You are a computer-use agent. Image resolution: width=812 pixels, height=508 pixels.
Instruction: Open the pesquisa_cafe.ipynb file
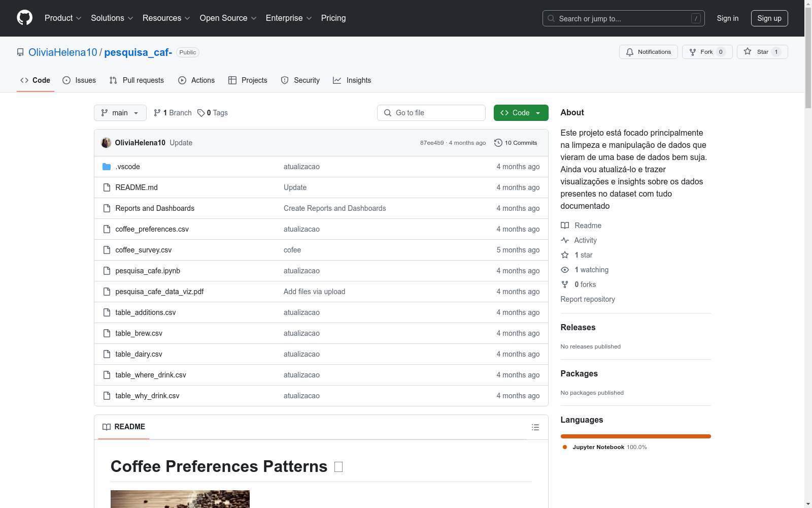[x=148, y=271]
